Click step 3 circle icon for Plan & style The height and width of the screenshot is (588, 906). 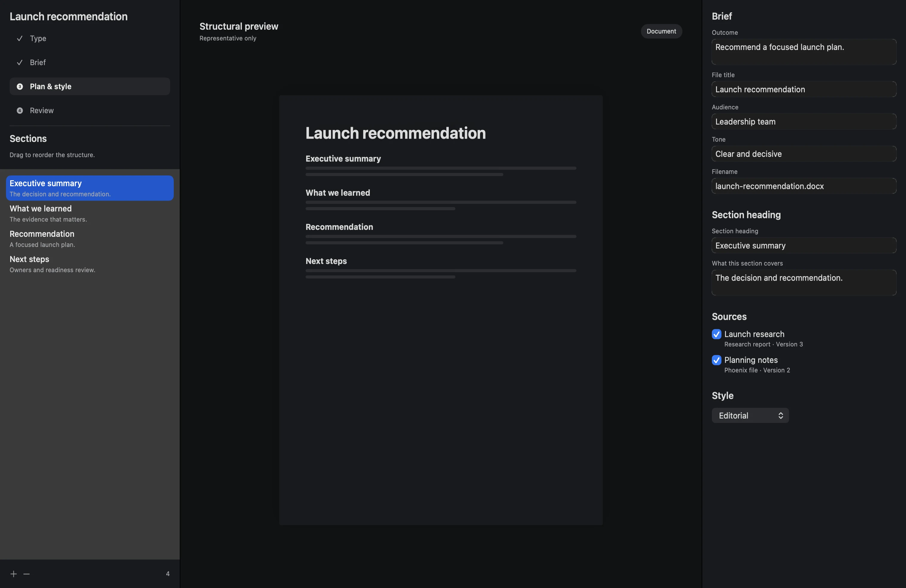coord(20,87)
